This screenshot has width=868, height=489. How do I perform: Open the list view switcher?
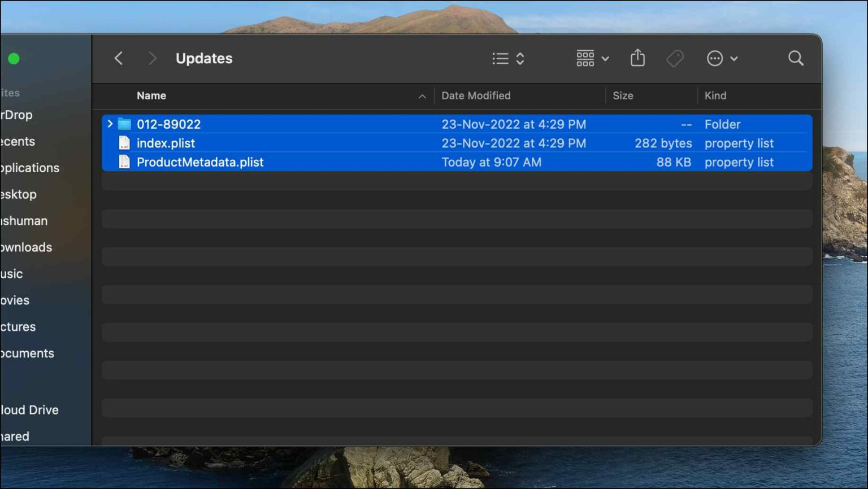(508, 58)
